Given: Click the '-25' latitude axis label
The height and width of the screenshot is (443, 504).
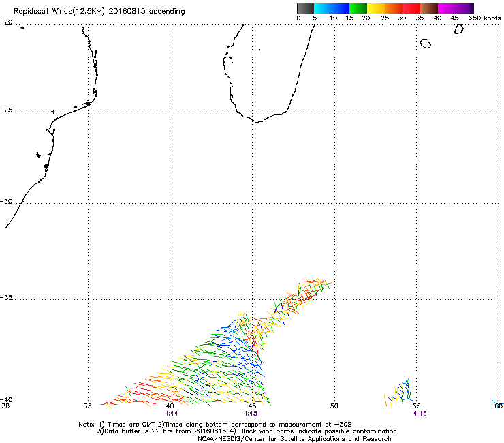Looking at the screenshot, I should point(6,110).
